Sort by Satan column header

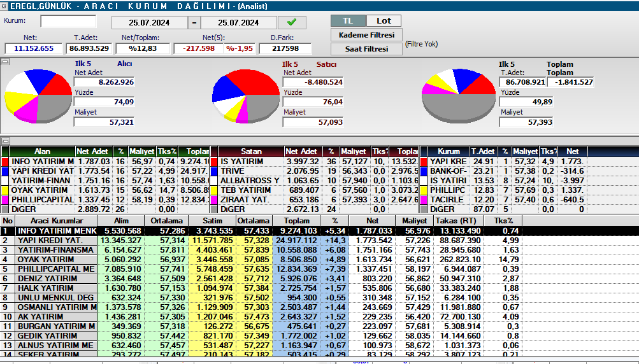(x=251, y=151)
